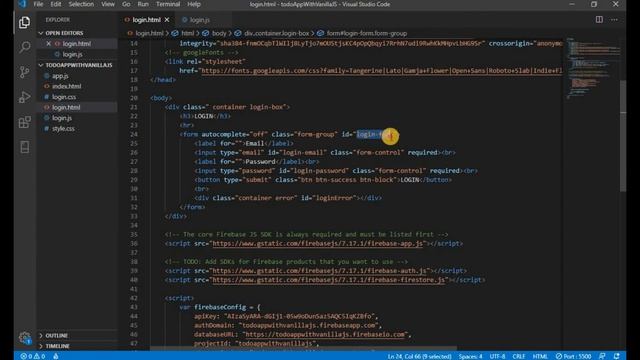This screenshot has width=640, height=360.
Task: Open the View menu
Action: [108, 4]
